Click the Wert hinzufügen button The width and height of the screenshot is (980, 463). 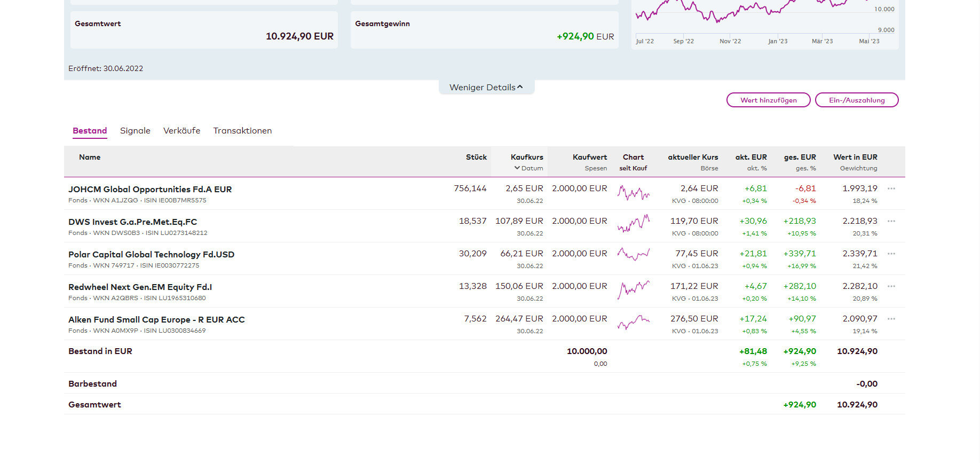click(768, 100)
